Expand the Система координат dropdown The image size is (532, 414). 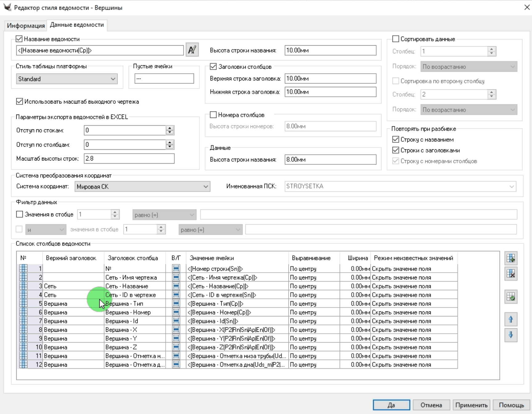tap(142, 186)
